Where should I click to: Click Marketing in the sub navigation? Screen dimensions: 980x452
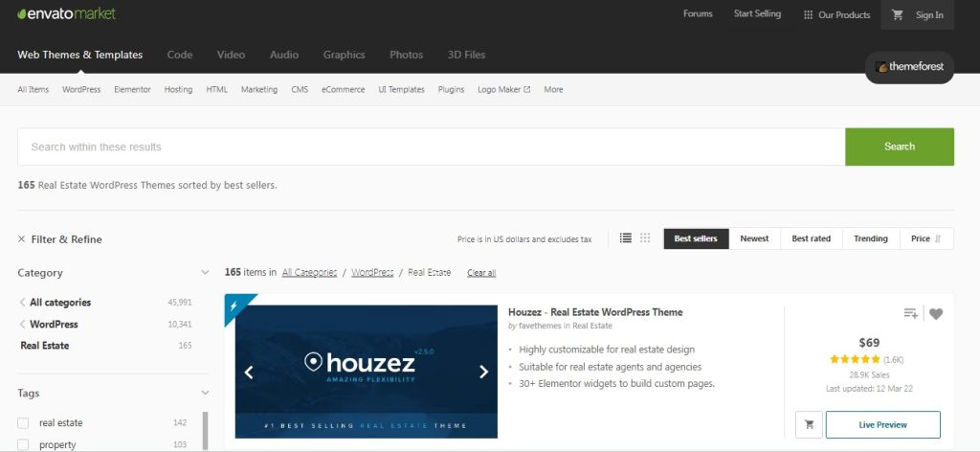pyautogui.click(x=259, y=89)
